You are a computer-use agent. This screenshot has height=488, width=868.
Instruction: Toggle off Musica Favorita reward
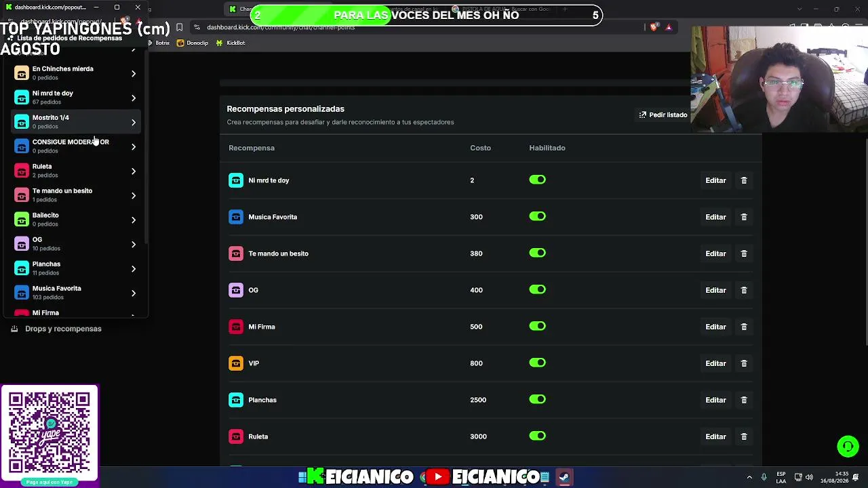coord(537,216)
